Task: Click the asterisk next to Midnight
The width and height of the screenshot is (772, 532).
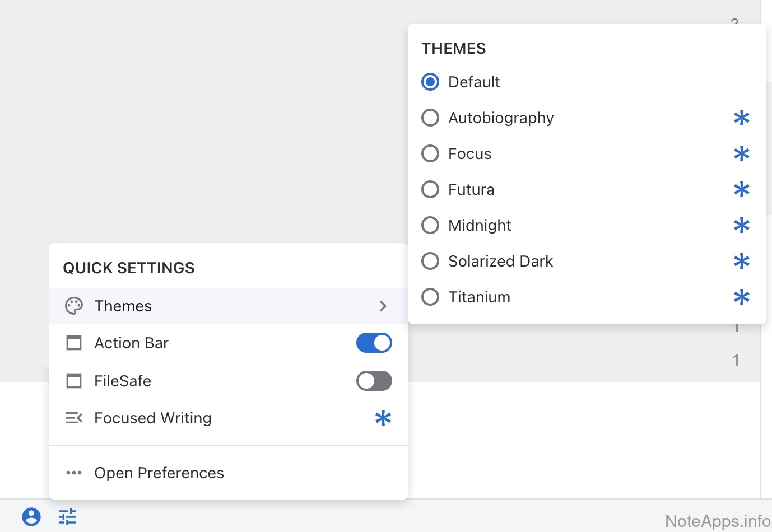Action: (x=741, y=225)
